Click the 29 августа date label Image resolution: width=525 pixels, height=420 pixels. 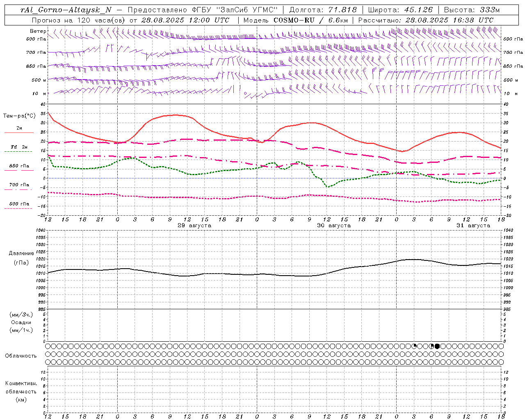[x=194, y=226]
